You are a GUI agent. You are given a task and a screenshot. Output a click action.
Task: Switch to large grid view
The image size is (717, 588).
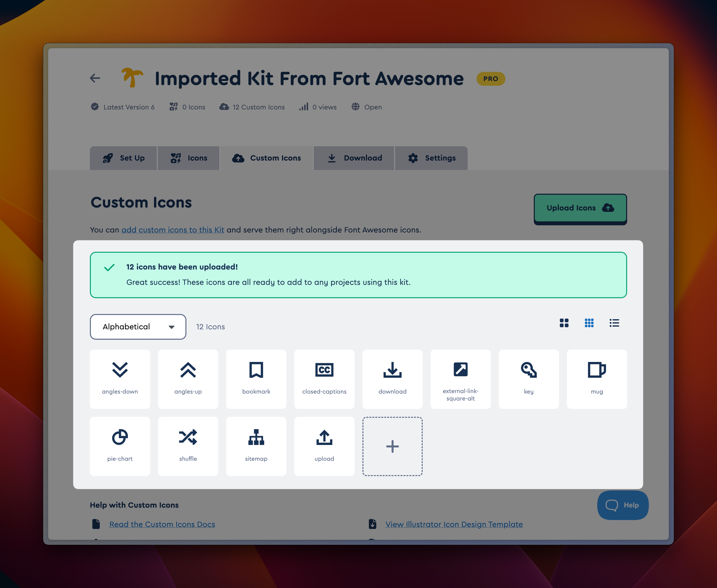(x=564, y=323)
